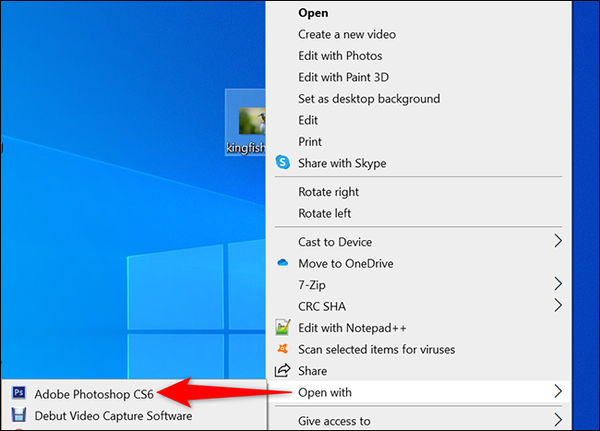Click the Share arrow icon
Image resolution: width=600 pixels, height=431 pixels.
pos(282,371)
